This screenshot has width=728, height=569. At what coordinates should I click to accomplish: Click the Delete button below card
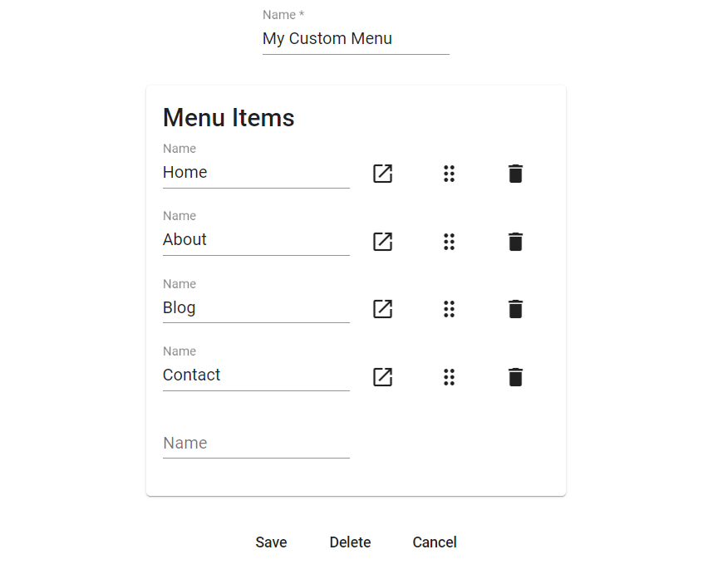[x=350, y=542]
